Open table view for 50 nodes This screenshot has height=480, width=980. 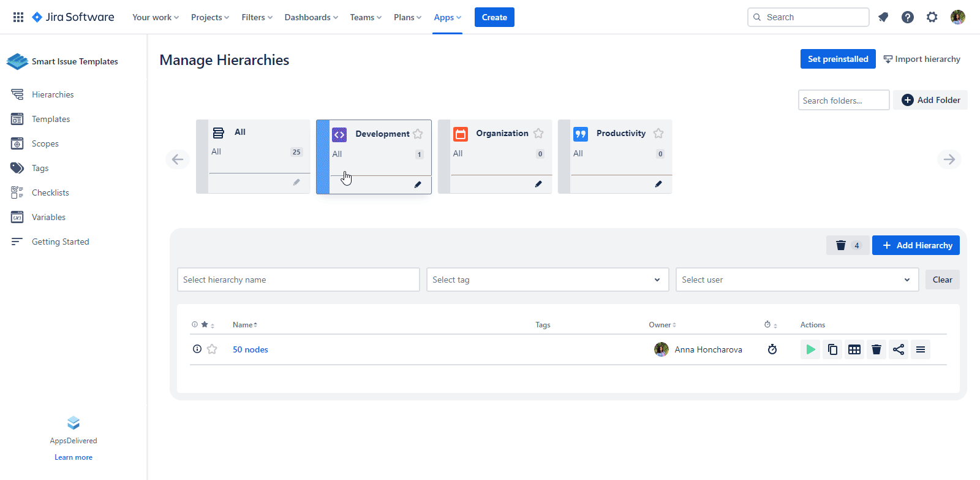click(x=854, y=349)
